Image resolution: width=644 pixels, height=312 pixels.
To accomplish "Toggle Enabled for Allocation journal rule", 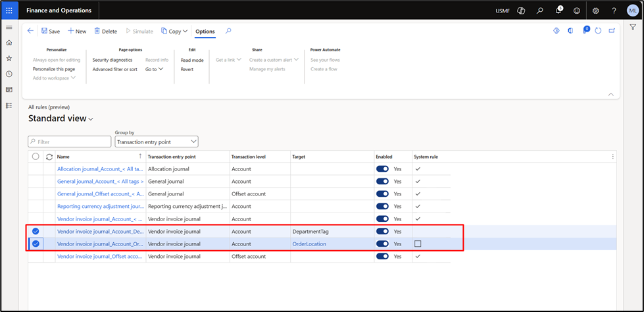I will pos(382,169).
